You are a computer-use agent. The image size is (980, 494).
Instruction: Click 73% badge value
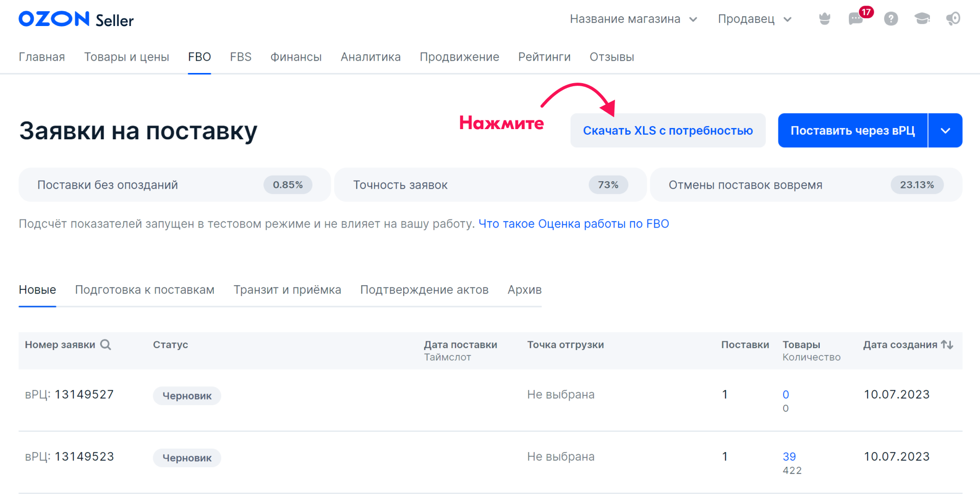click(x=608, y=185)
